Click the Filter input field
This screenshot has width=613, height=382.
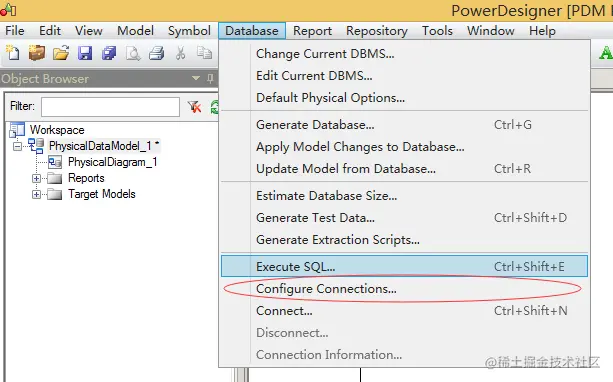[110, 107]
